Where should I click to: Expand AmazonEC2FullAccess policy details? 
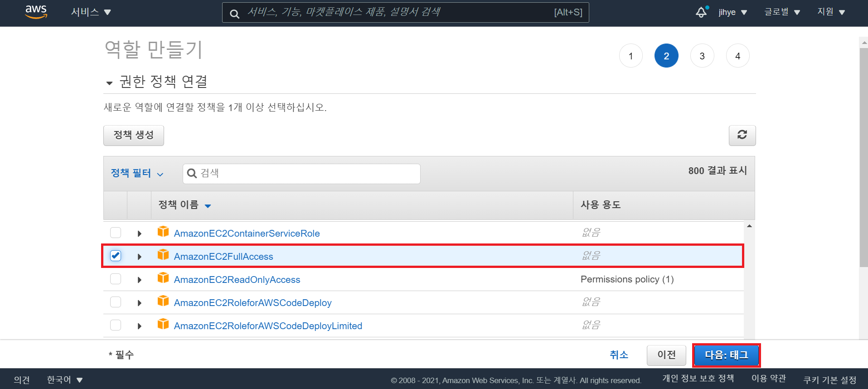click(140, 257)
